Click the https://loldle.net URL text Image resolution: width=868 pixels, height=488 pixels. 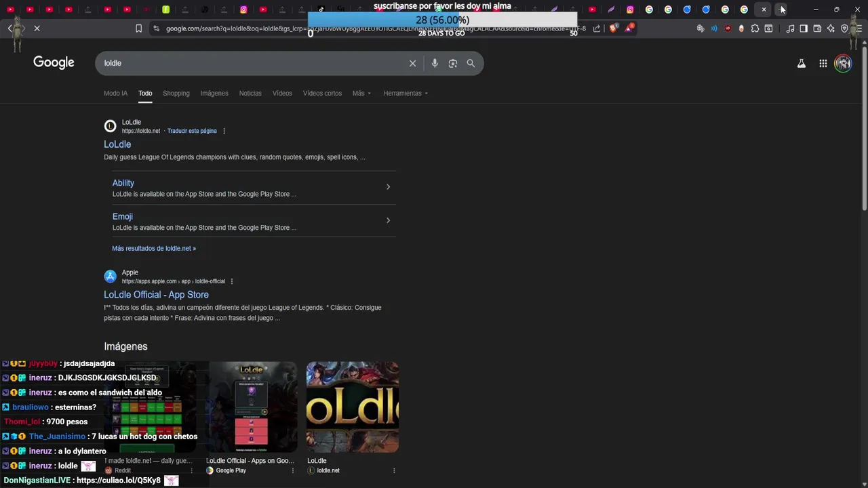click(141, 131)
